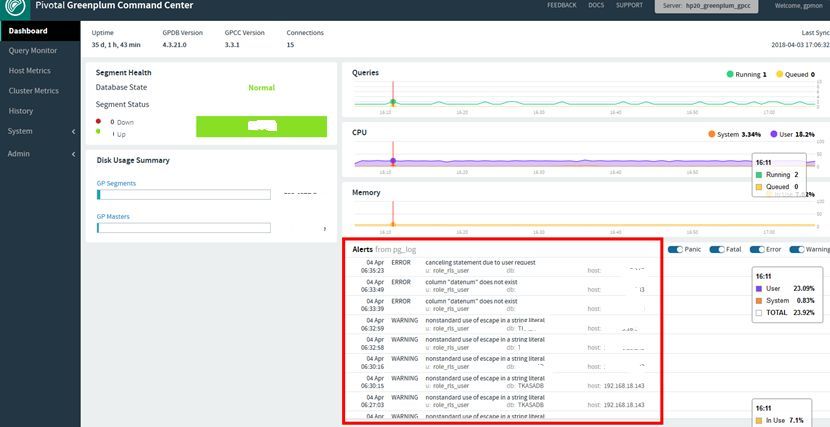Expand the System menu chevron

74,131
